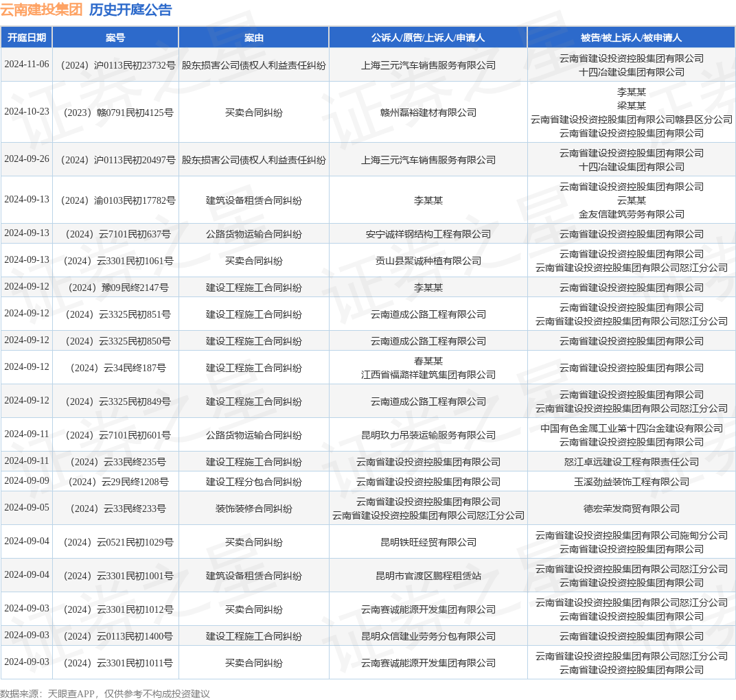Click the 公诉人/原告/上诉人/申请人 column header
Image resolution: width=736 pixels, height=700 pixels.
[x=428, y=38]
